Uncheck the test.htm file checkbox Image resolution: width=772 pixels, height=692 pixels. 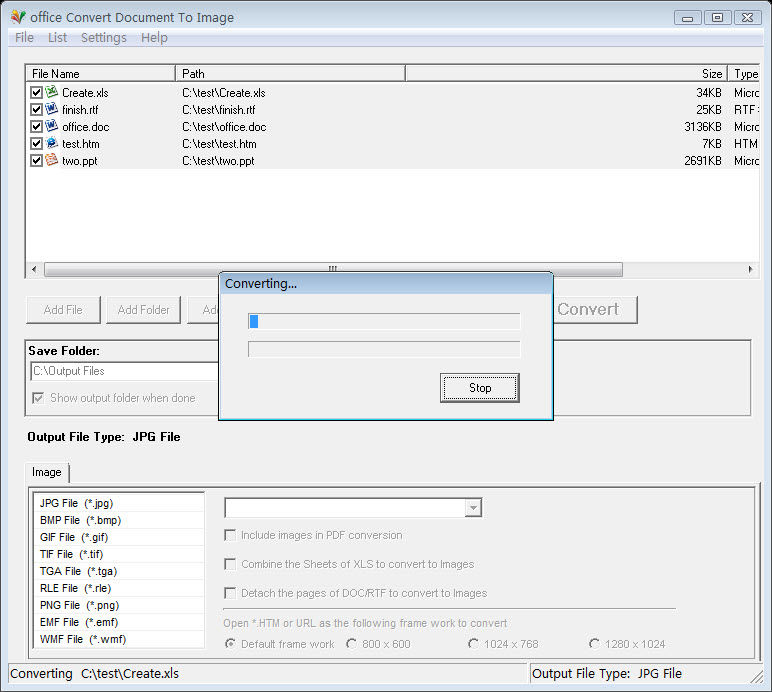click(36, 144)
